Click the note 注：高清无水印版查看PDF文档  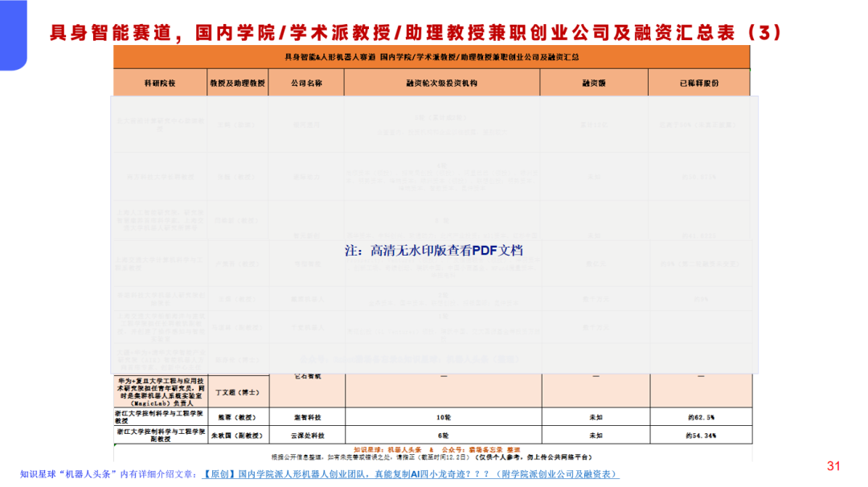coord(433,250)
